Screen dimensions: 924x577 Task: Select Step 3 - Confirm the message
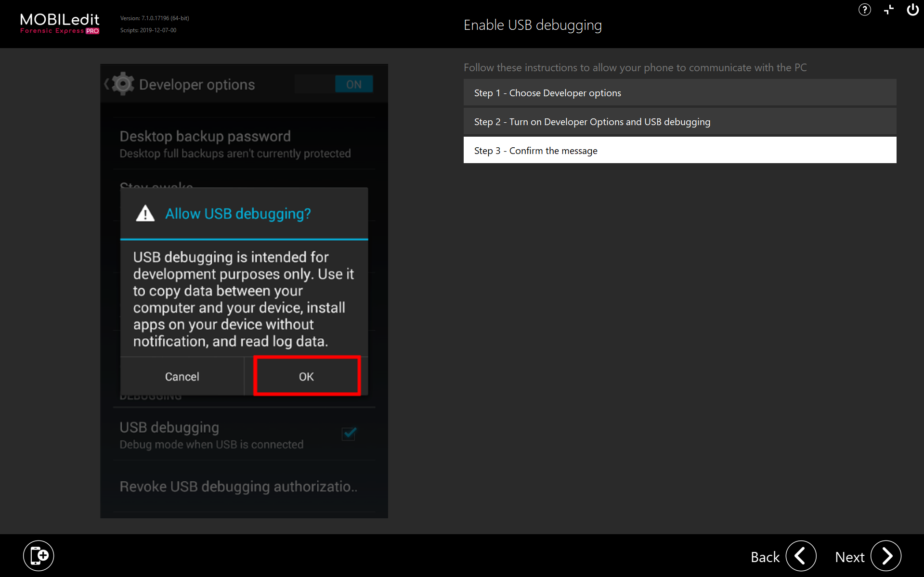680,150
